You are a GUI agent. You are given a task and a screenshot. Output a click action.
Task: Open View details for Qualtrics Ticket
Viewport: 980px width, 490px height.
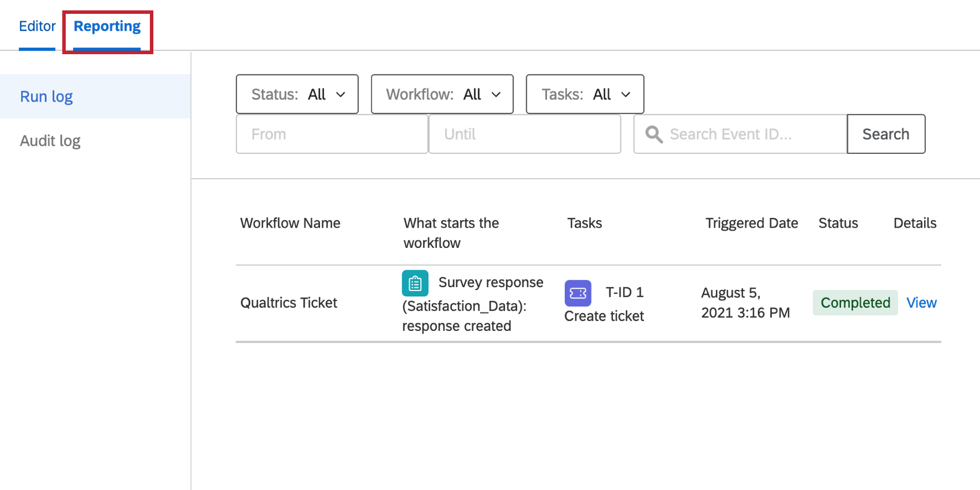coord(921,303)
